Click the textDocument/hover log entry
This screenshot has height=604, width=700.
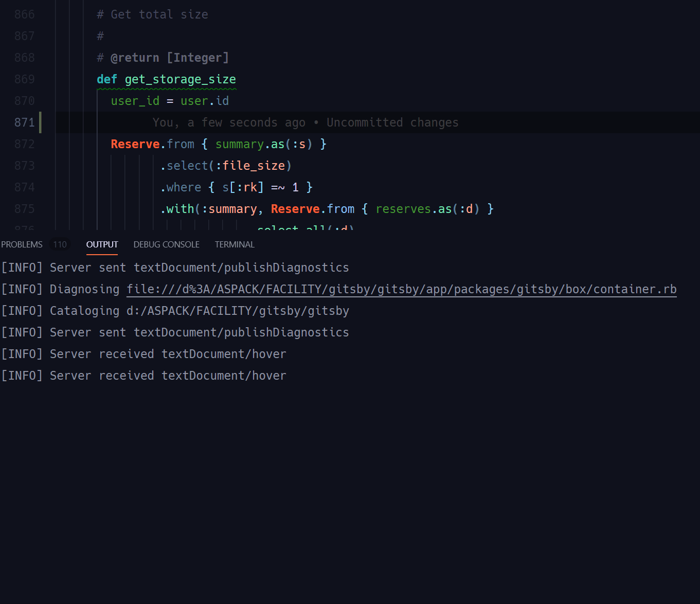[224, 353]
